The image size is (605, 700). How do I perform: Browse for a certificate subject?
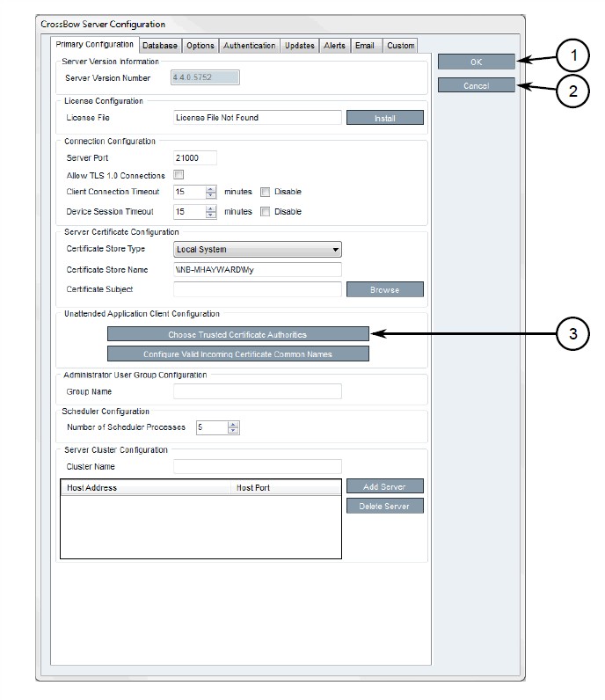(x=385, y=289)
